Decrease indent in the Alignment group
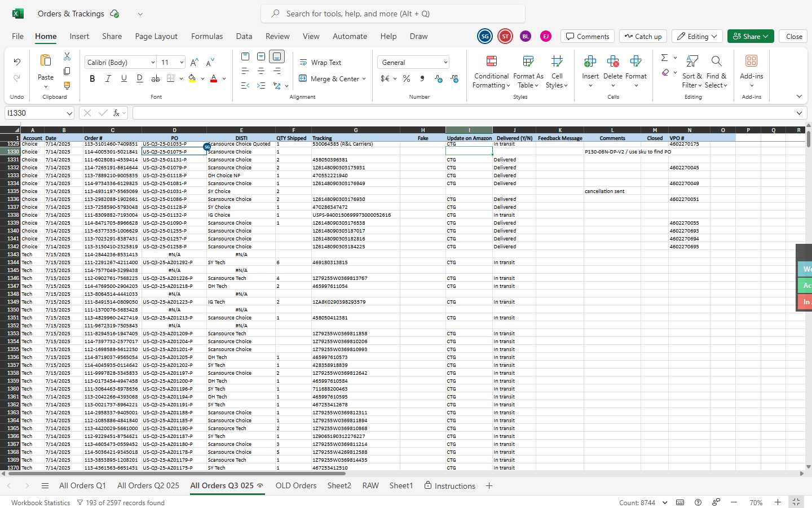Image resolution: width=812 pixels, height=508 pixels. (245, 86)
